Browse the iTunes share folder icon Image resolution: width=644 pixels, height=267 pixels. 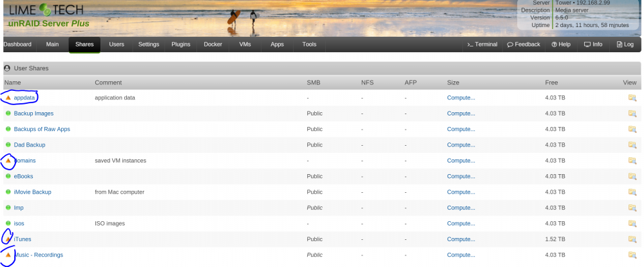coord(632,239)
